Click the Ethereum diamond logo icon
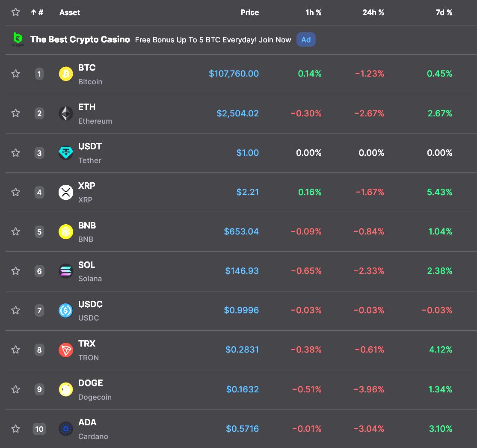The image size is (477, 448). (x=66, y=113)
